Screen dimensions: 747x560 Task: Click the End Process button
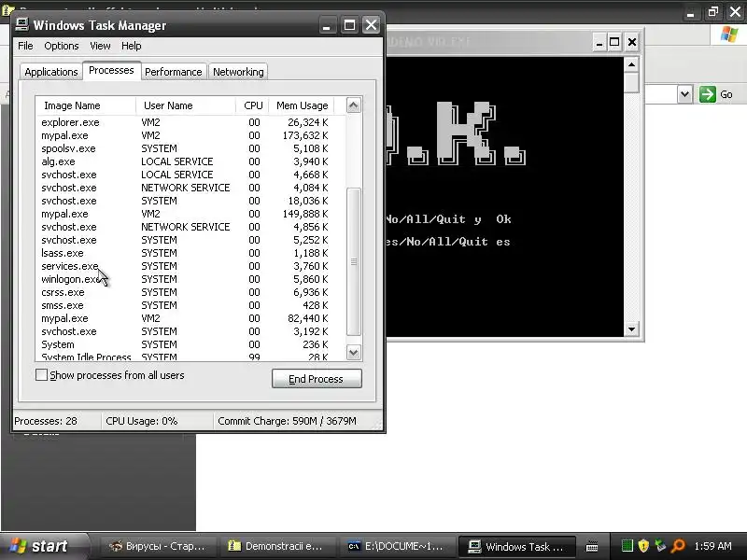click(x=317, y=379)
